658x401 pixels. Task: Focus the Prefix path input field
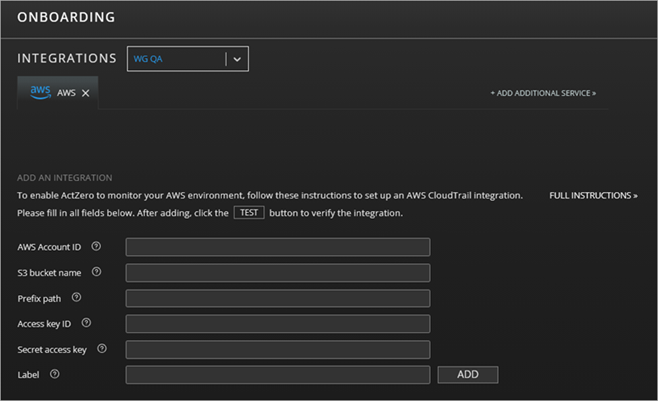278,298
